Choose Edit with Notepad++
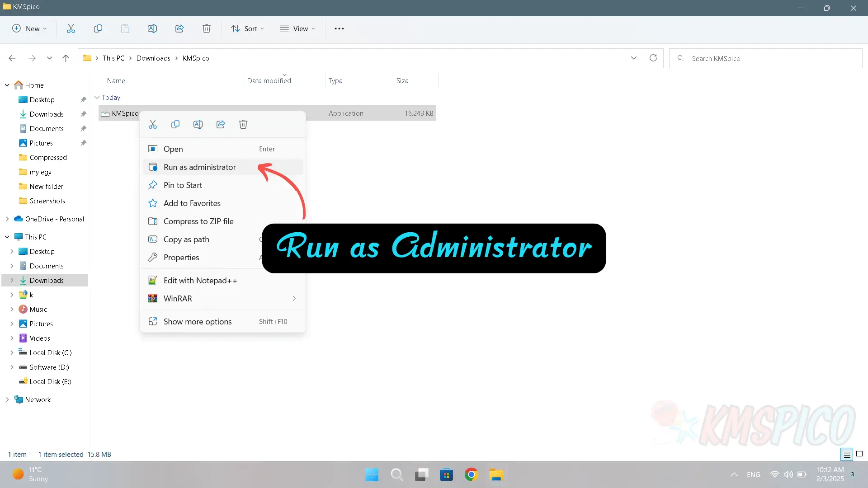Image resolution: width=868 pixels, height=488 pixels. coord(223,281)
